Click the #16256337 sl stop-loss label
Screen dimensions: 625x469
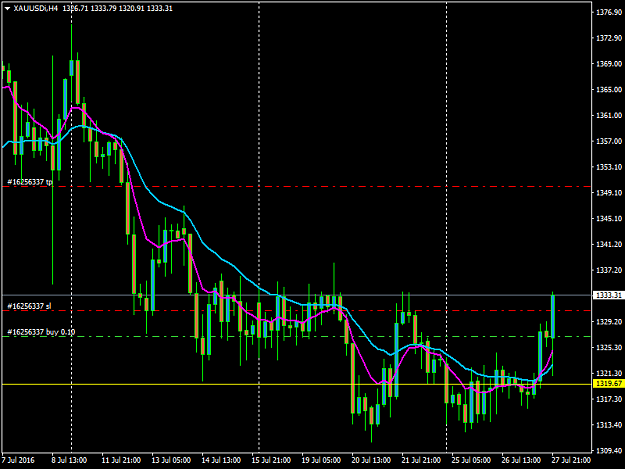point(29,306)
